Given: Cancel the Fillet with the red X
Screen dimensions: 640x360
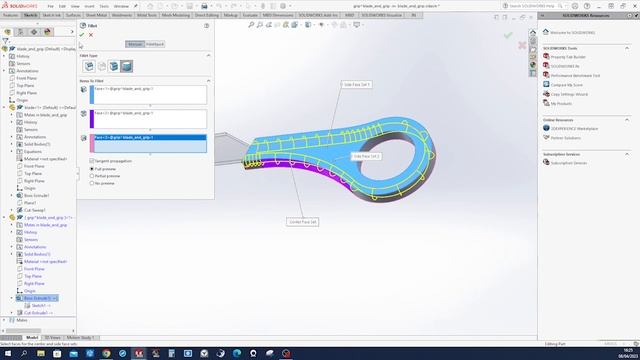Looking at the screenshot, I should tap(91, 35).
